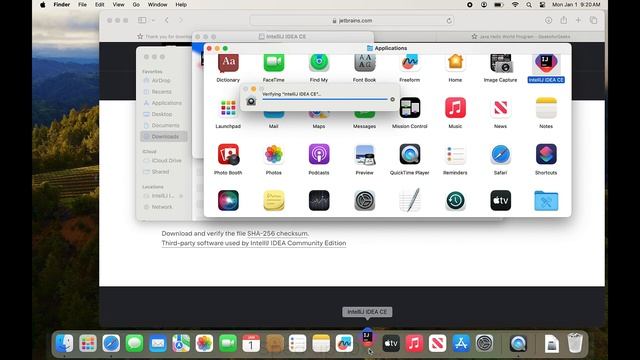The height and width of the screenshot is (360, 640).
Task: Open Spotlight search in menu bar
Action: [x=529, y=4]
